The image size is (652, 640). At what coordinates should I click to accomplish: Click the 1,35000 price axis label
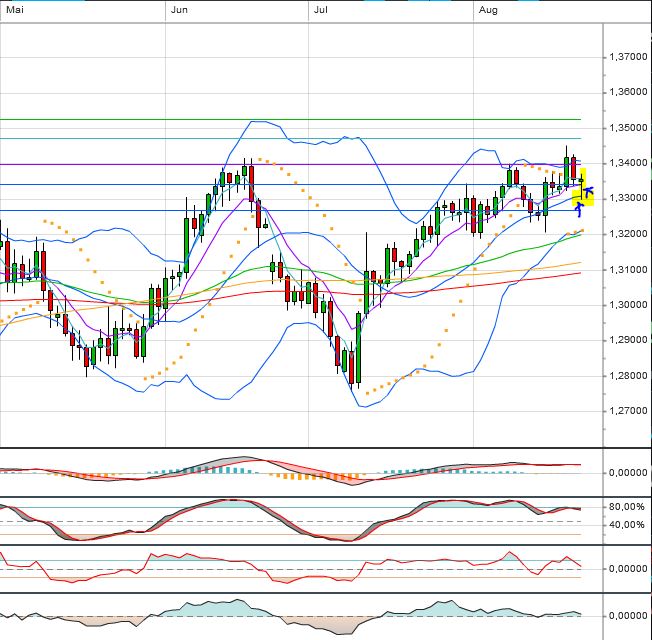[x=628, y=128]
